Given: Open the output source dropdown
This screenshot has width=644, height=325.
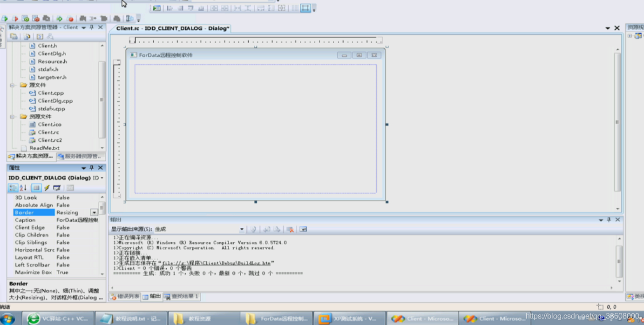Looking at the screenshot, I should point(242,229).
